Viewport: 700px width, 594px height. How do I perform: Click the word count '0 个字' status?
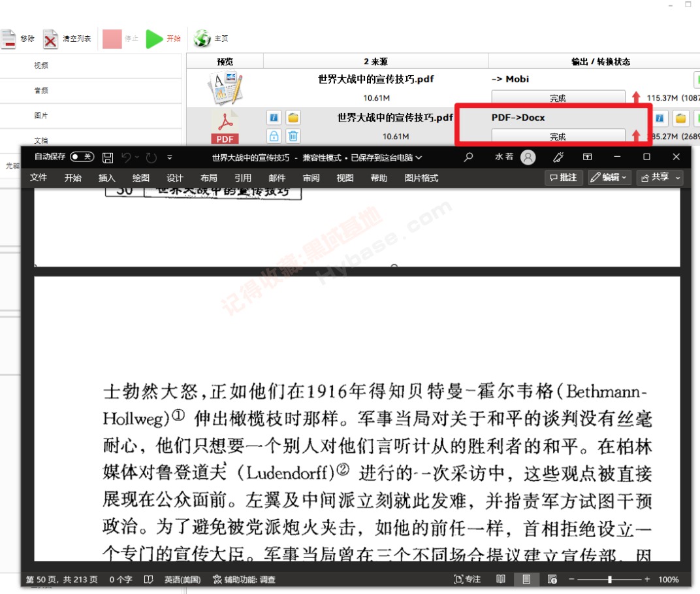coord(121,579)
